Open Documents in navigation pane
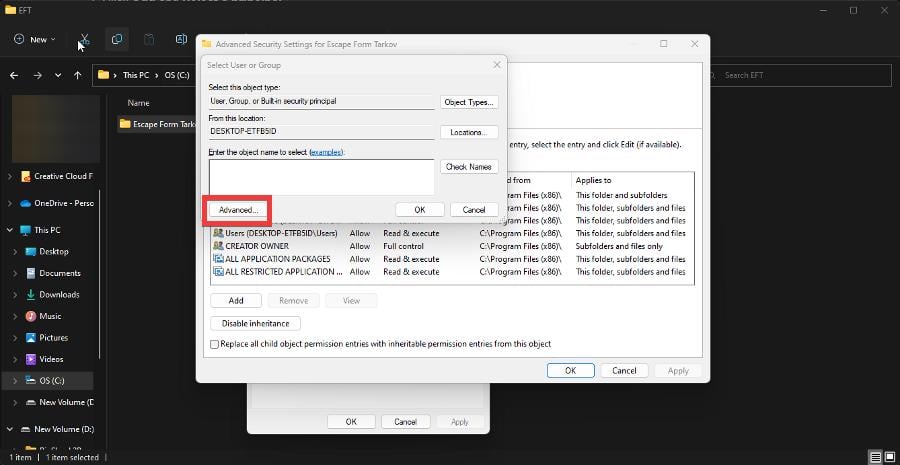Screen dimensions: 900x465 click(53, 273)
